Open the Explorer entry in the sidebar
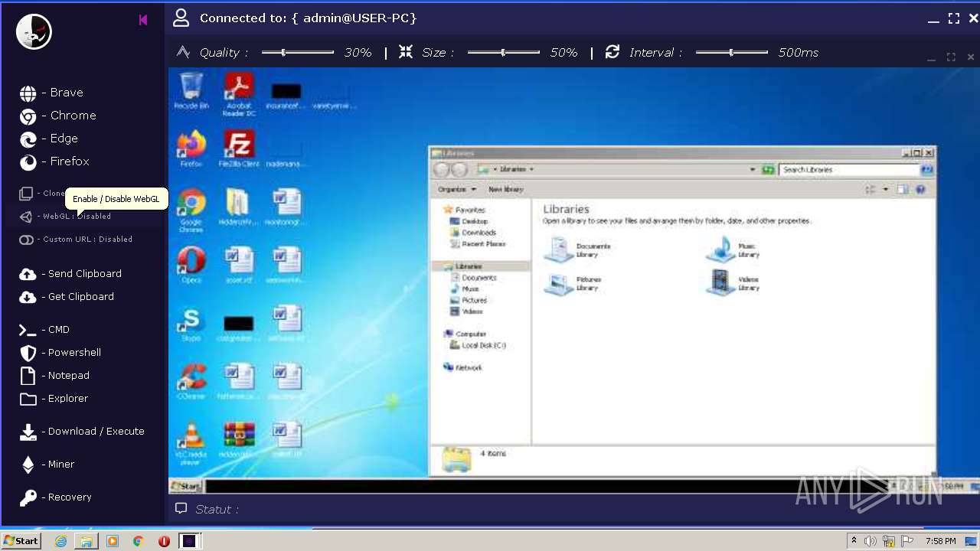This screenshot has width=980, height=551. coord(54,399)
